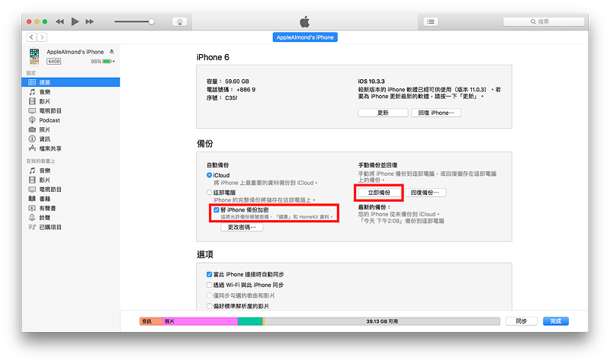Click the 同步 sync button
Viewport: 610px width, 364px height.
[522, 321]
